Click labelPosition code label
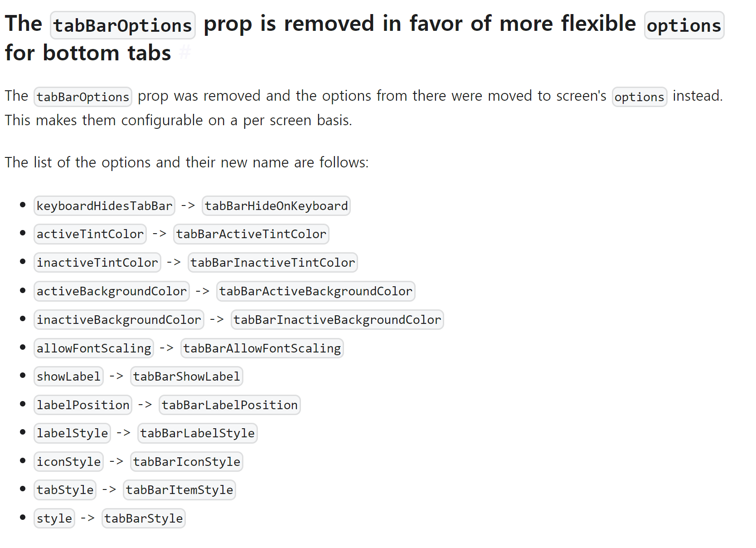This screenshot has width=756, height=548. (83, 405)
